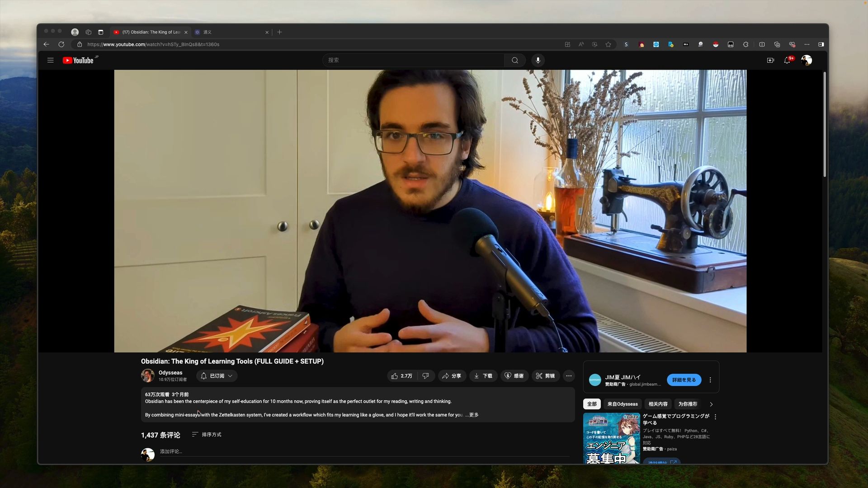Go back in the browser
This screenshot has width=868, height=488.
click(x=46, y=44)
